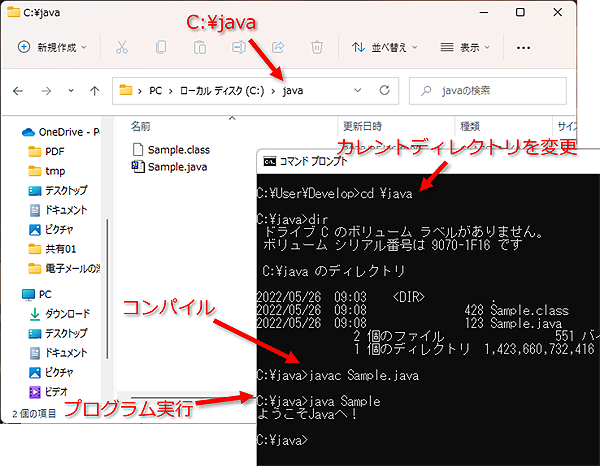Click the Share icon in toolbar
Image resolution: width=600 pixels, height=466 pixels.
(278, 47)
